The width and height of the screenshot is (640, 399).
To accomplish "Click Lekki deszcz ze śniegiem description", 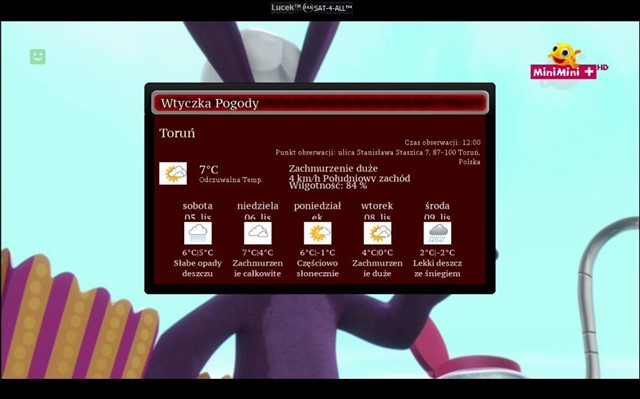I will tap(437, 268).
